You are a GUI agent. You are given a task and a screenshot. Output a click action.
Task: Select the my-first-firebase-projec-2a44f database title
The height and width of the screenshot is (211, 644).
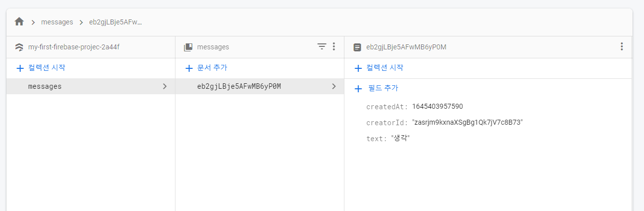74,47
